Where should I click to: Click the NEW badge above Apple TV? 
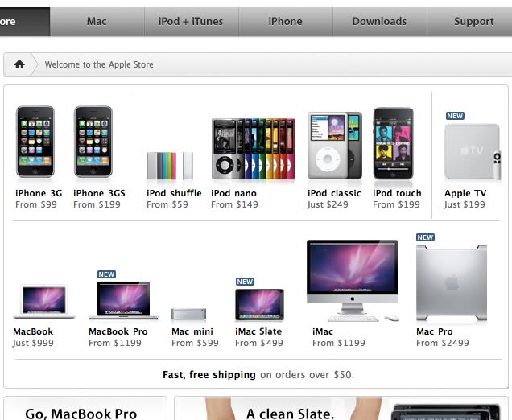[455, 116]
